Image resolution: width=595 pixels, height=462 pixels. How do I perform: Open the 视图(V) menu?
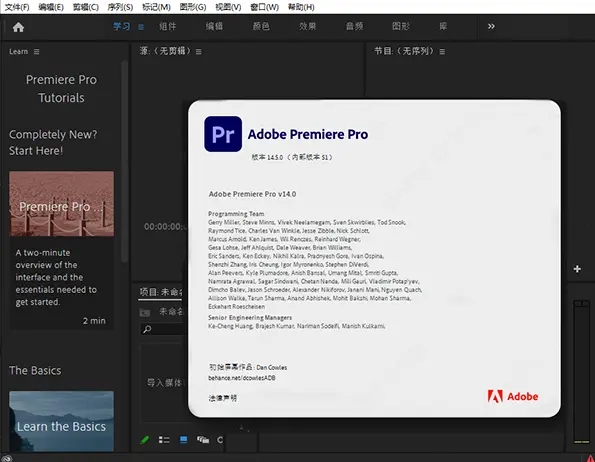(x=228, y=7)
